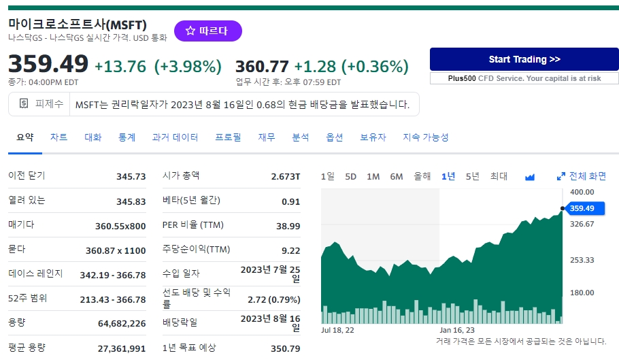
Task: Open the 통계 statistics tab
Action: (127, 137)
